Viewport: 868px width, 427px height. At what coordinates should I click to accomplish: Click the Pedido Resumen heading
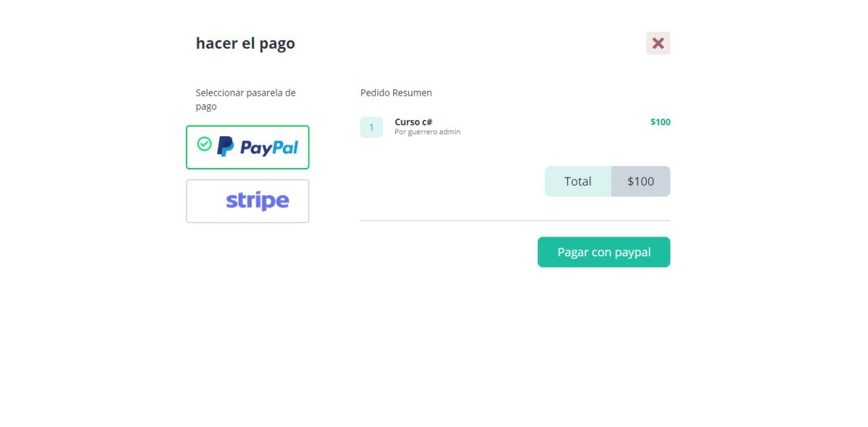pos(396,93)
